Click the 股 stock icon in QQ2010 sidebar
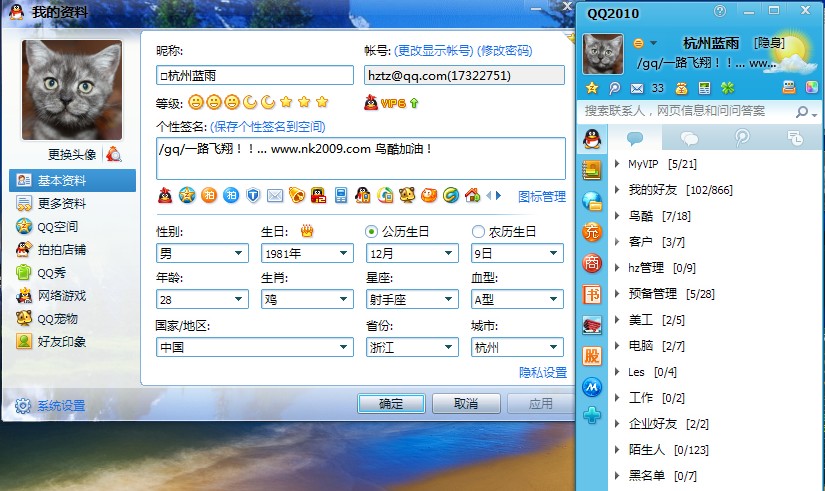The width and height of the screenshot is (825, 491). [x=592, y=356]
